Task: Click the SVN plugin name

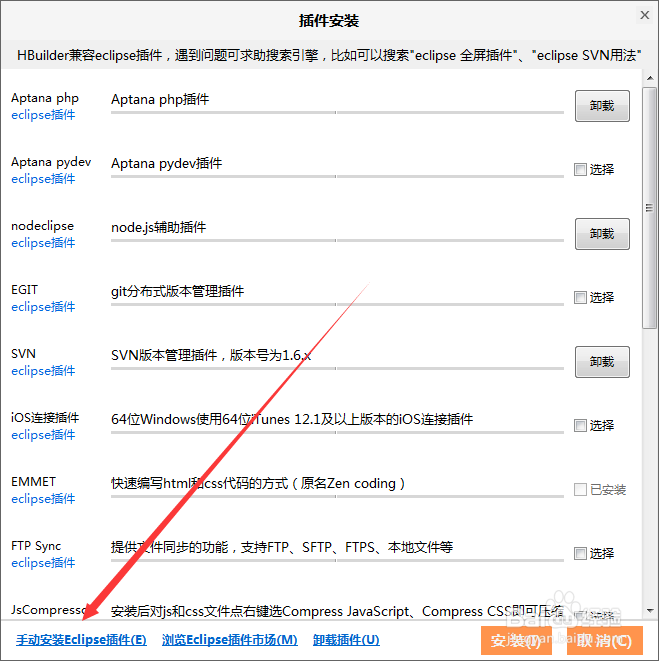Action: point(23,354)
